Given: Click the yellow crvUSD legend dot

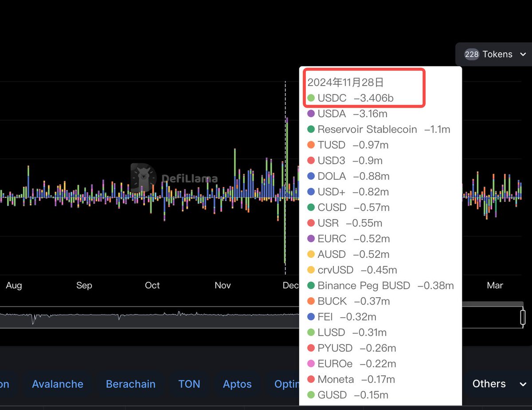Looking at the screenshot, I should click(311, 270).
